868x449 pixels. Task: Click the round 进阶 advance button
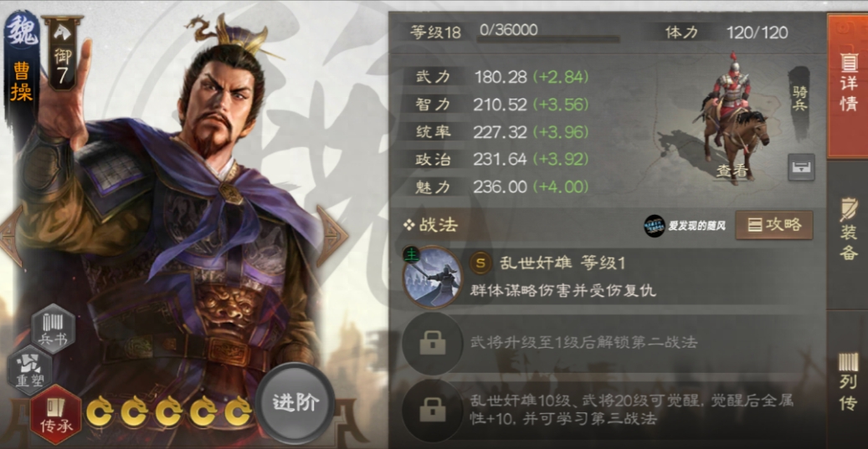tap(295, 403)
